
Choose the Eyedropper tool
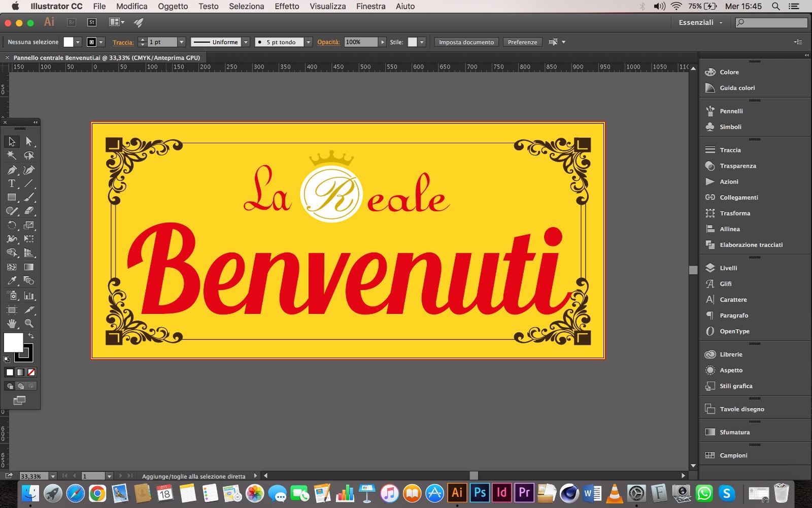(12, 280)
